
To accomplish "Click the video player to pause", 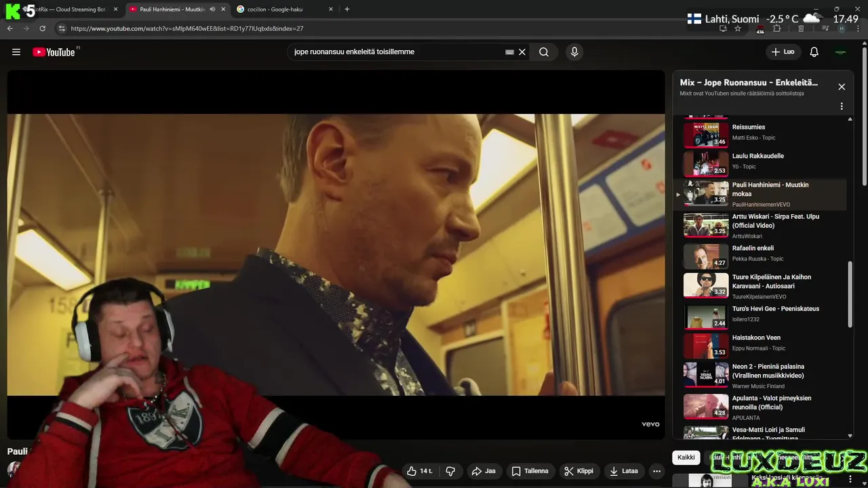I will coord(336,254).
